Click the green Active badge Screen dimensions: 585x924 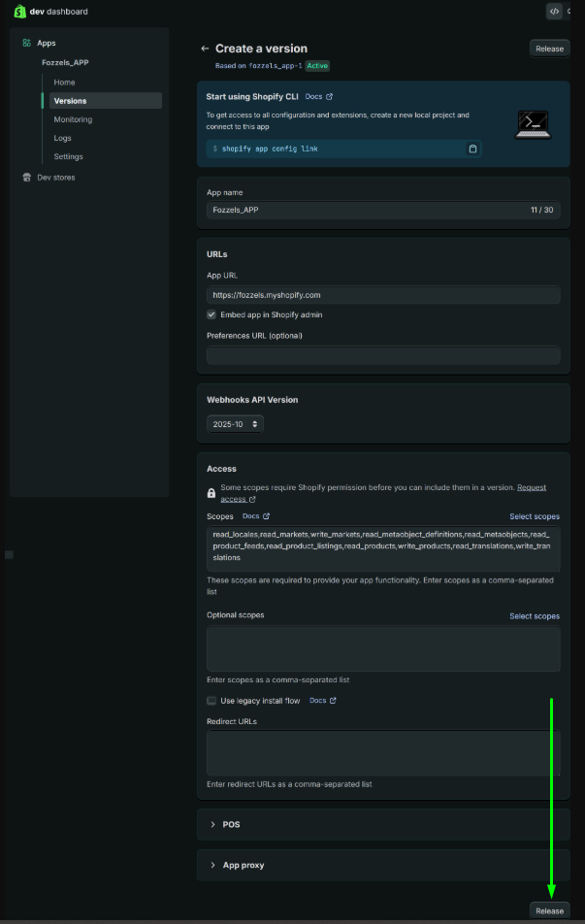pyautogui.click(x=317, y=66)
